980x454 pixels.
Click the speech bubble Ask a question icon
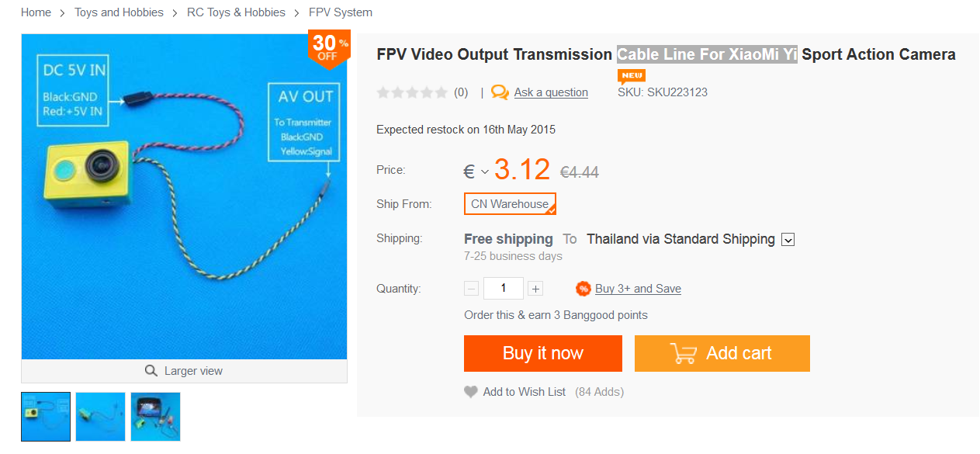click(x=500, y=92)
